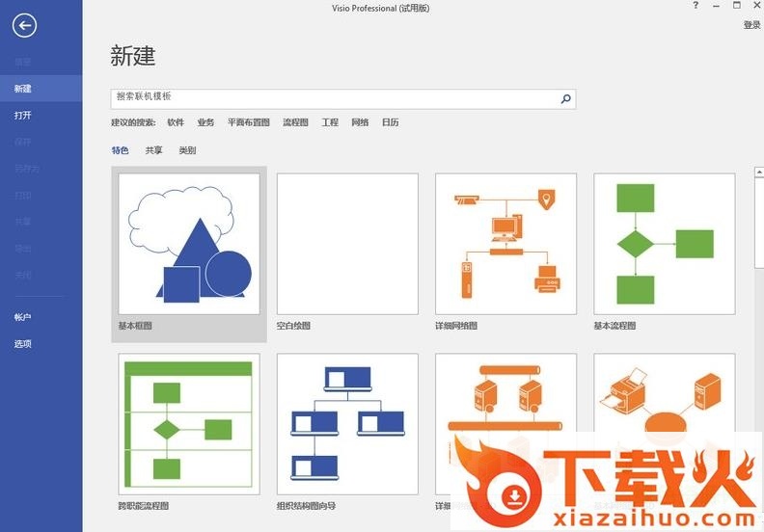Switch to the 特色 tab
This screenshot has height=532, width=764.
pyautogui.click(x=120, y=150)
